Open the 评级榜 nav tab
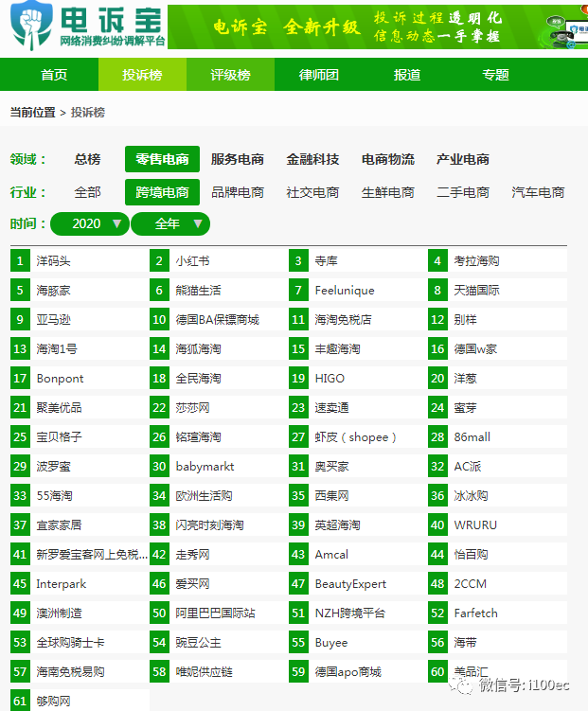The height and width of the screenshot is (711, 588). click(230, 75)
